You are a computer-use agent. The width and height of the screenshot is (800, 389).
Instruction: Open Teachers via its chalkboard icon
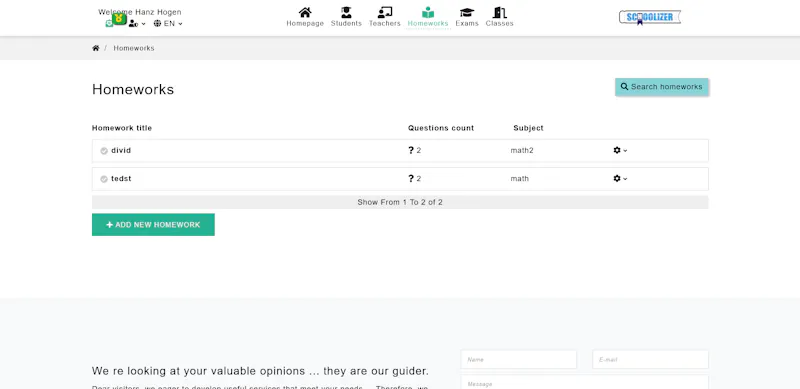click(x=385, y=12)
